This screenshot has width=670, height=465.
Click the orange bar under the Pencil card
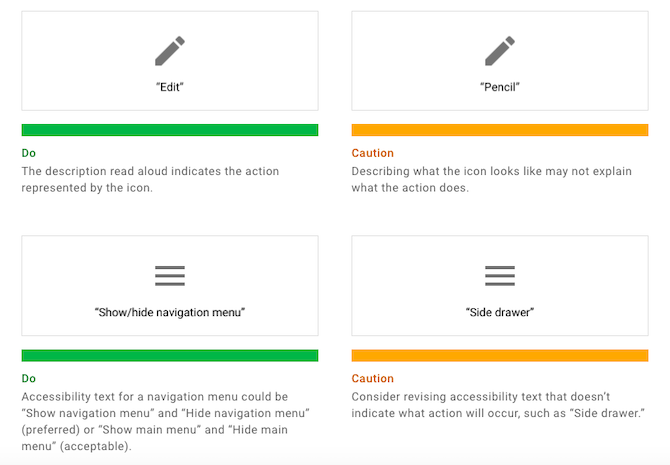500,130
